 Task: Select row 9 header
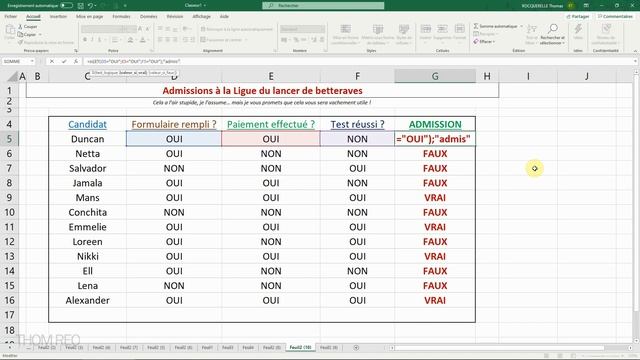coord(9,198)
